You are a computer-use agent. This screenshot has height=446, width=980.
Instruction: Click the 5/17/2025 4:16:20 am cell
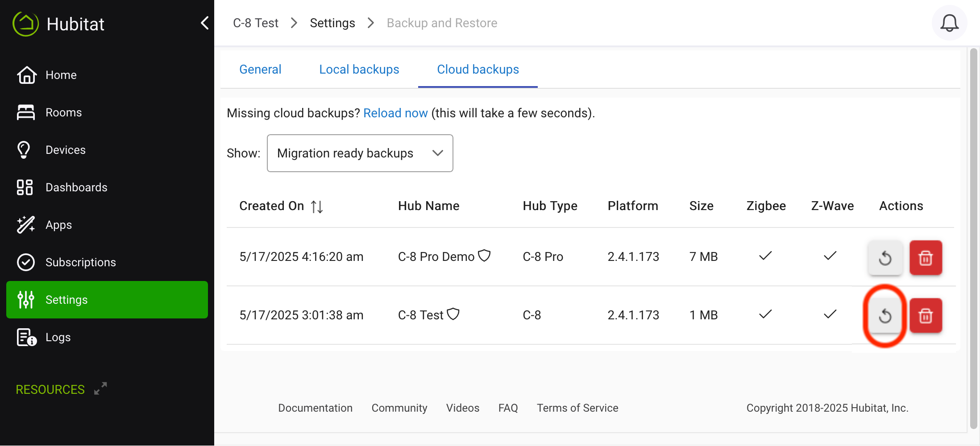point(301,257)
